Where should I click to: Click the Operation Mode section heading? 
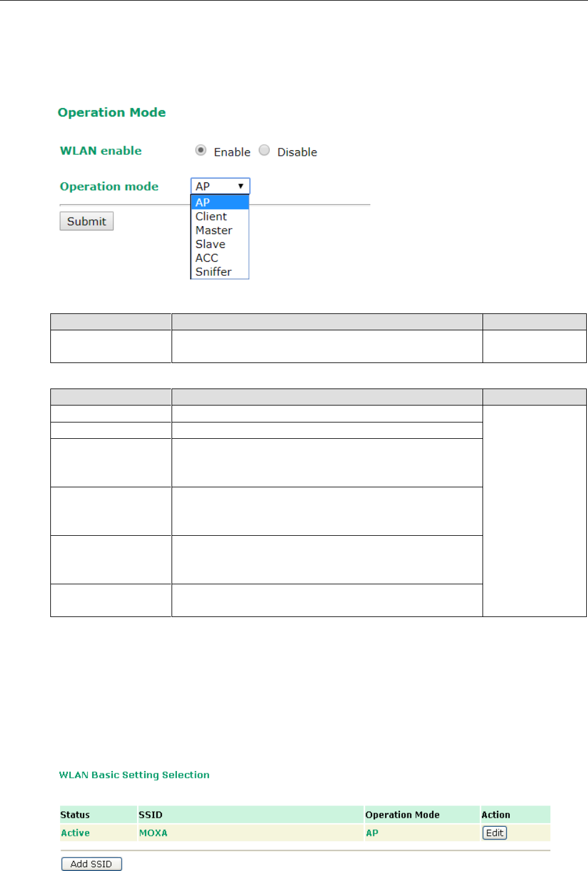tap(112, 112)
